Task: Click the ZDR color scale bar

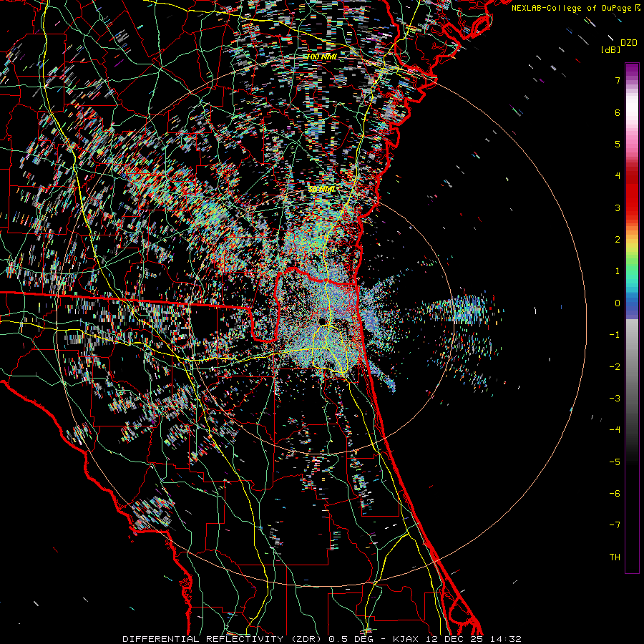Action: [632, 318]
